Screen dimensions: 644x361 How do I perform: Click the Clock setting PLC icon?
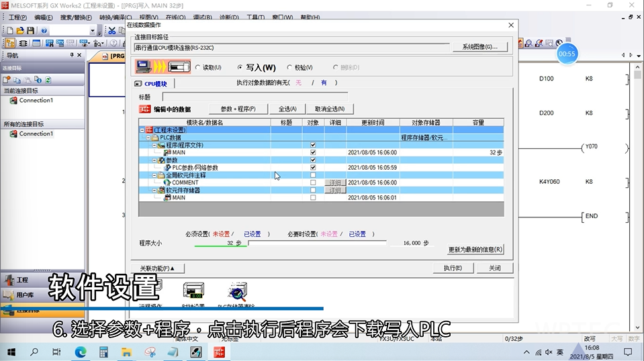pyautogui.click(x=193, y=291)
